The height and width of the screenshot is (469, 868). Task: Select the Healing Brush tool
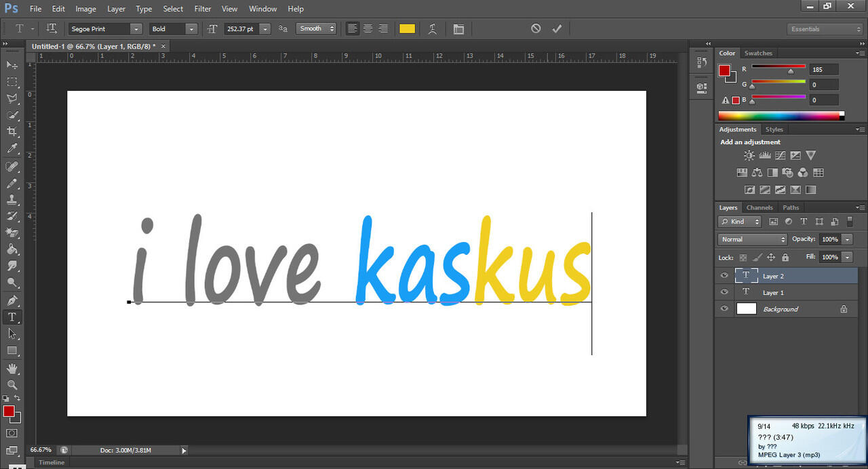[x=12, y=167]
